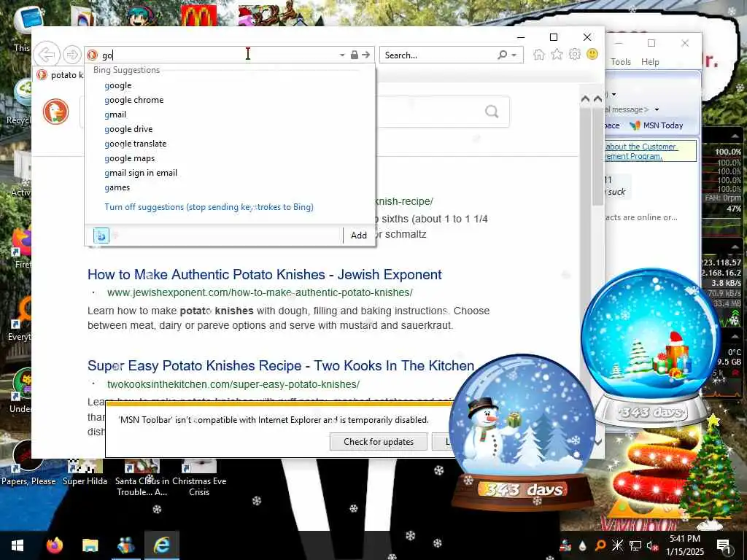Open Santa Claus in Trouble desktop shortcut
This screenshot has height=560, width=747.
pyautogui.click(x=142, y=478)
